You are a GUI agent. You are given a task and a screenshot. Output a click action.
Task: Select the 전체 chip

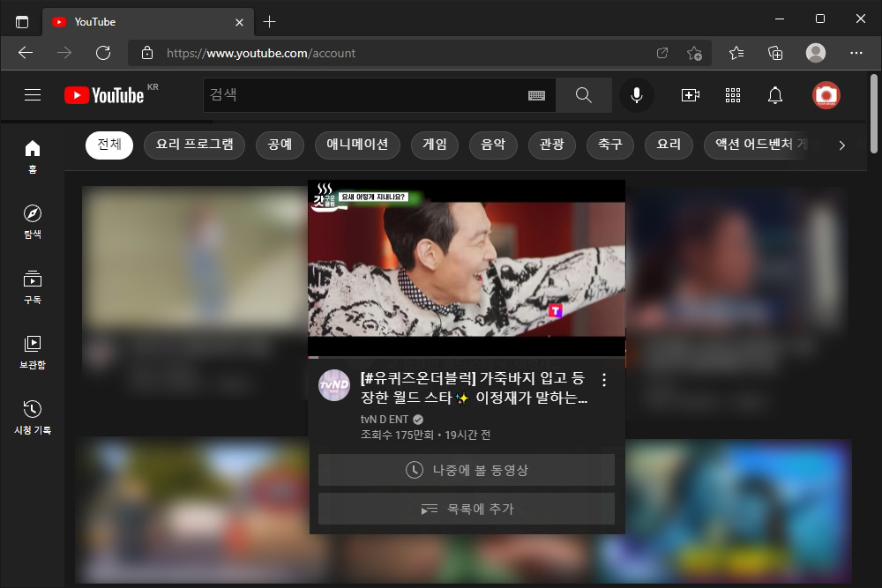[109, 145]
